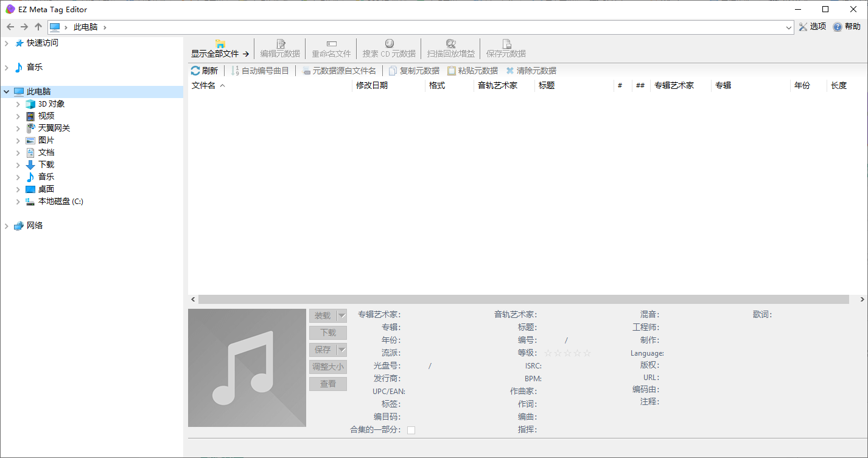
Task: Expand the 图片 node
Action: tap(18, 141)
